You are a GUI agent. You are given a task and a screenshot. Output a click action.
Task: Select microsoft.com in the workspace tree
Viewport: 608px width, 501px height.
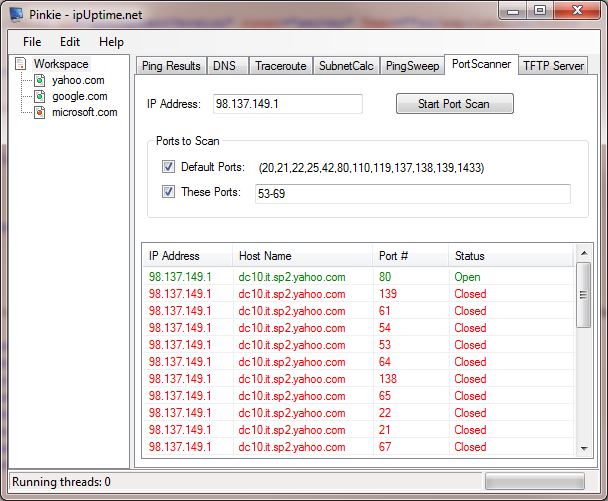[85, 112]
